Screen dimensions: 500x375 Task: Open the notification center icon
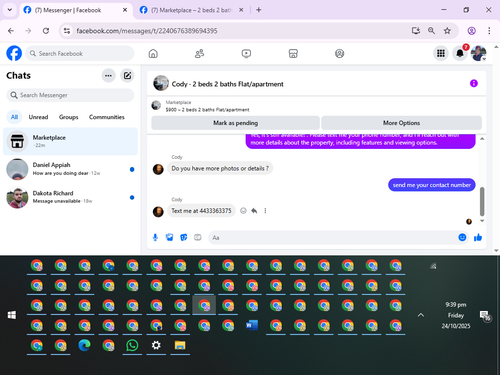coord(485,315)
